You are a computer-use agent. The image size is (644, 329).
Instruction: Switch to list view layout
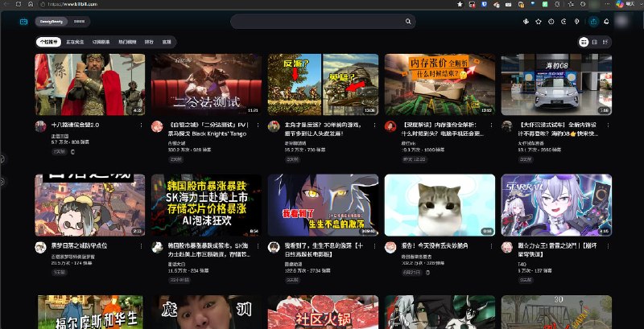pyautogui.click(x=606, y=42)
